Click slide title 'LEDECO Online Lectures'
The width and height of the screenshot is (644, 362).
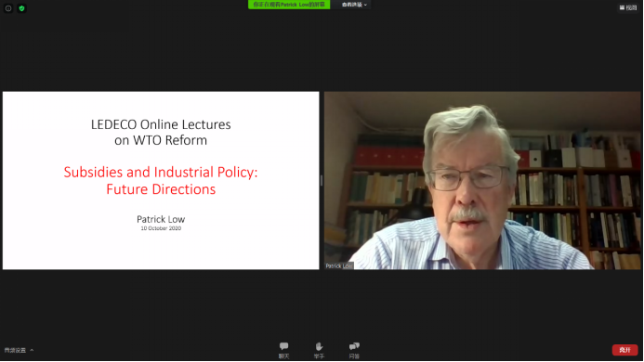(x=161, y=124)
